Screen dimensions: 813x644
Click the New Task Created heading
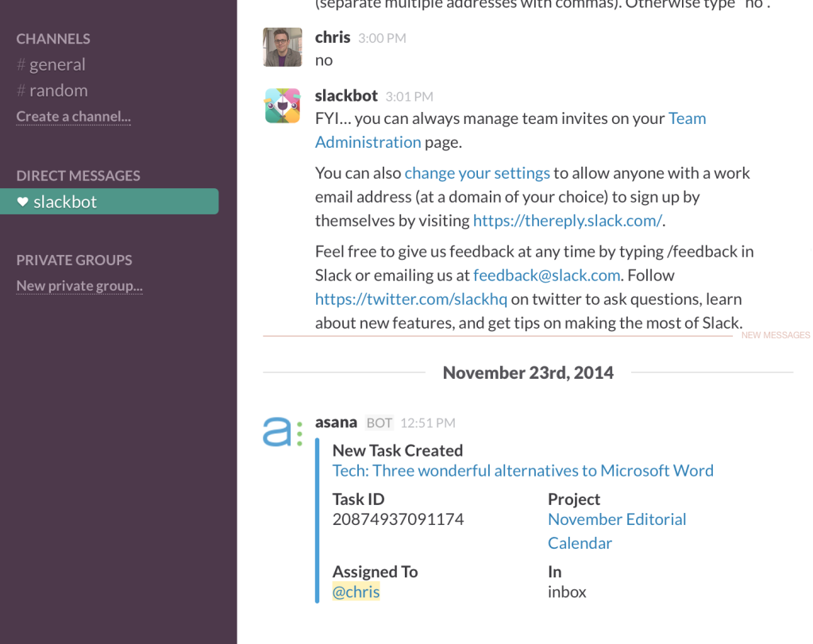[398, 450]
